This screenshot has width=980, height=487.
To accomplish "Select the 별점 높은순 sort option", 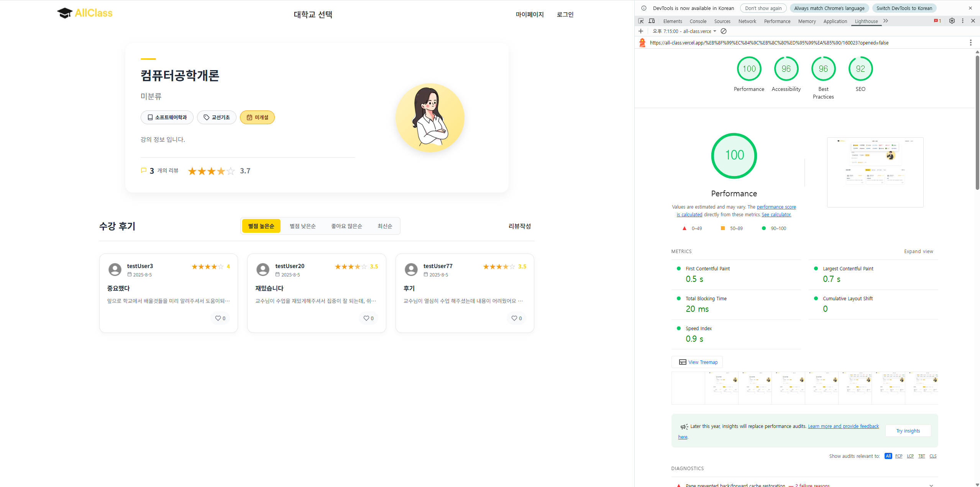I will click(x=261, y=226).
